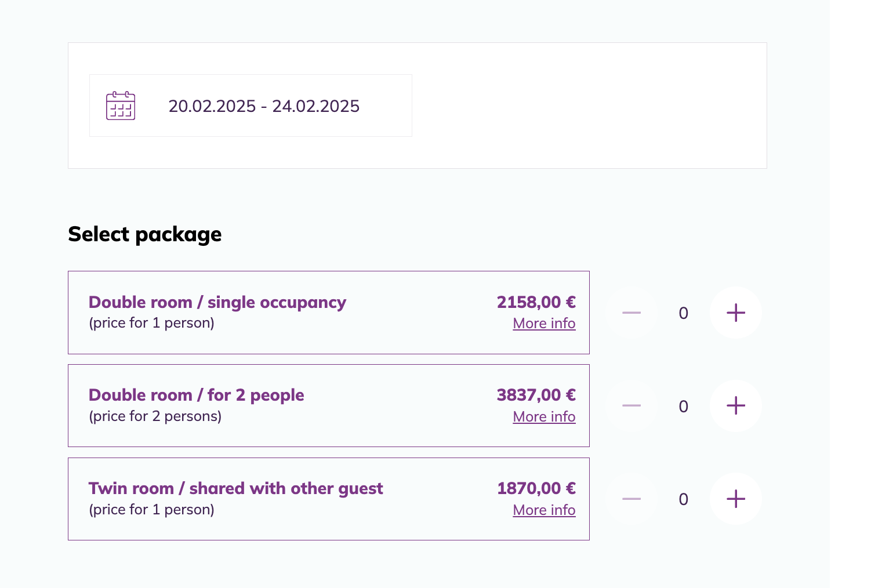Add a Twin room shared with other guest
The image size is (871, 588).
[735, 499]
